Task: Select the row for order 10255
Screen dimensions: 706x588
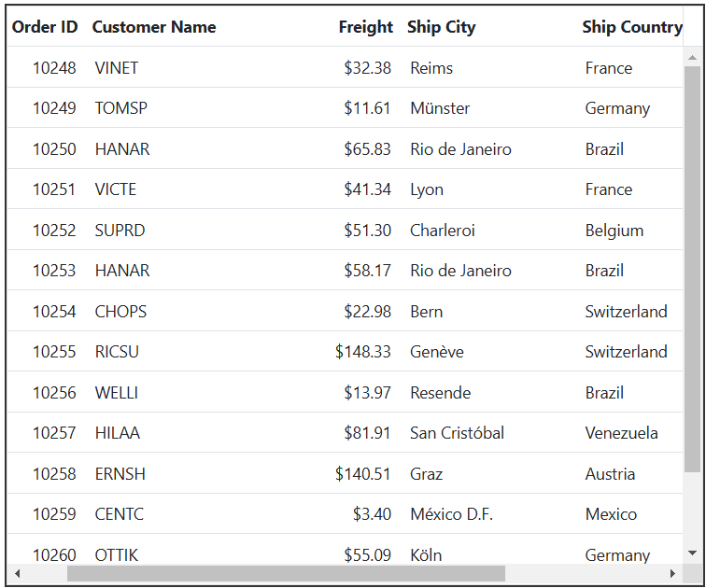Action: pos(345,351)
